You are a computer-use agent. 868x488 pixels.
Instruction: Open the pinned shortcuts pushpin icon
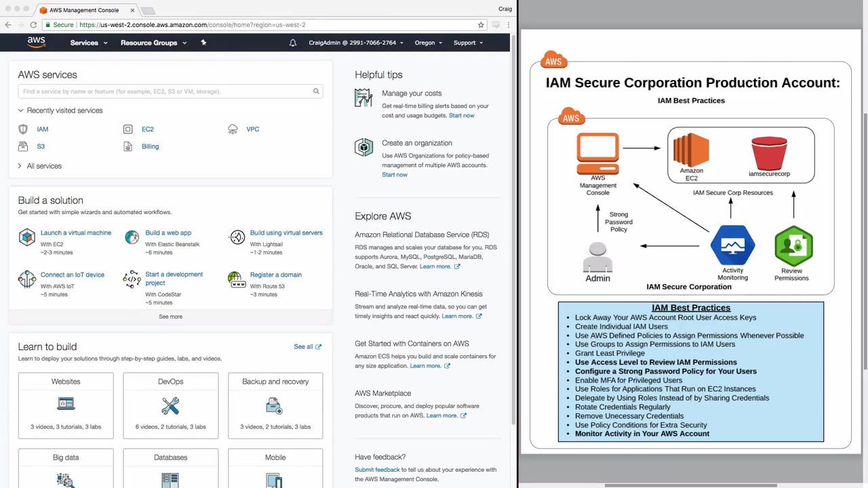tap(203, 43)
